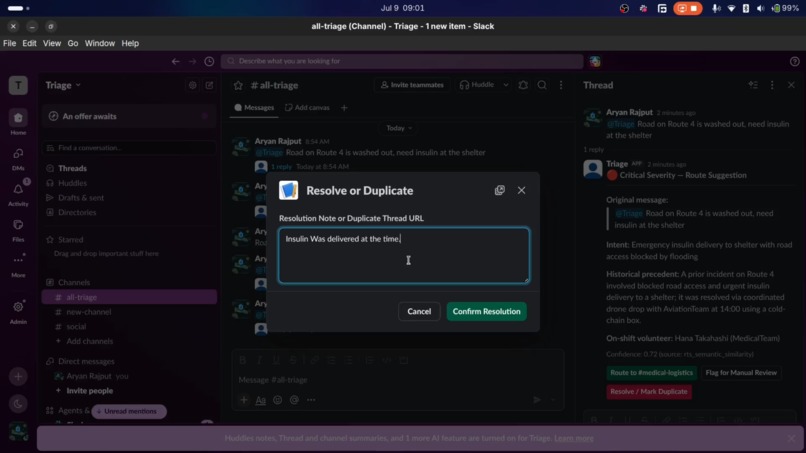Open Wi-Fi status menu
806x453 pixels.
pos(731,8)
